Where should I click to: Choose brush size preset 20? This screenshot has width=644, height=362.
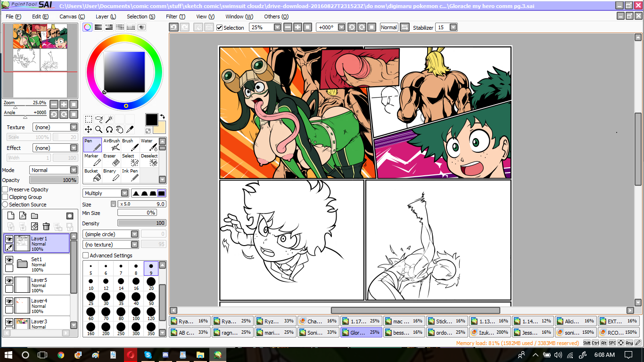click(x=151, y=283)
